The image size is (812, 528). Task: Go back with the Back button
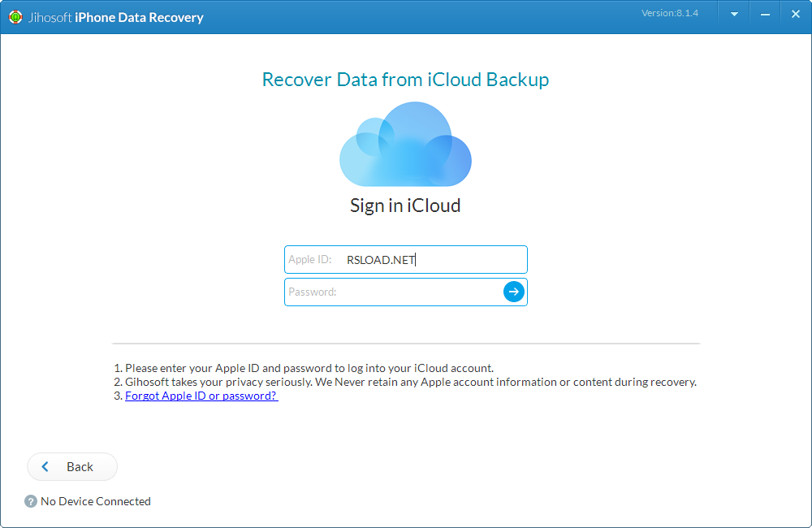72,467
